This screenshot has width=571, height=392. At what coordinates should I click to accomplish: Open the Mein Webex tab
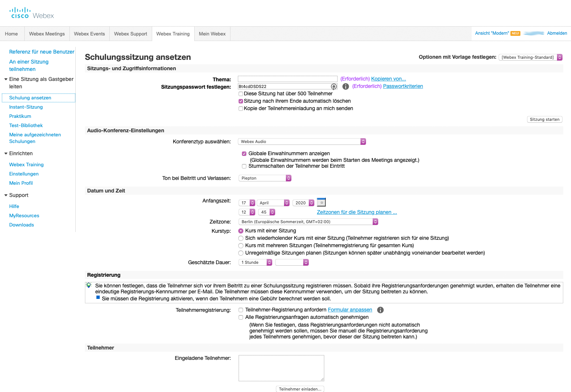coord(212,34)
